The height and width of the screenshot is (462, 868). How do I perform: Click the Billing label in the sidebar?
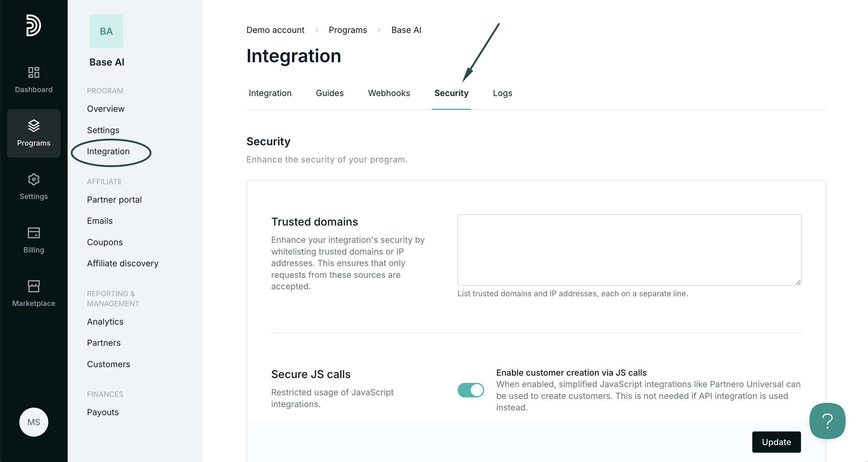coord(34,250)
